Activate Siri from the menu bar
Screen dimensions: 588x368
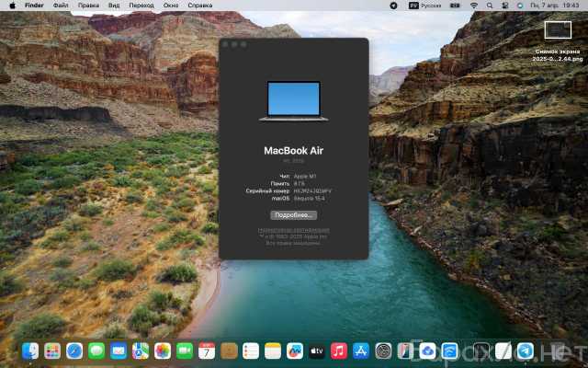520,6
